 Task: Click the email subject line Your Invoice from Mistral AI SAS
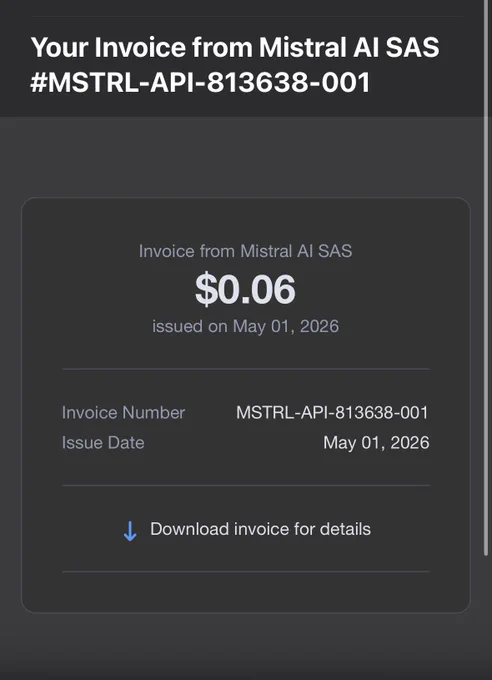[235, 47]
